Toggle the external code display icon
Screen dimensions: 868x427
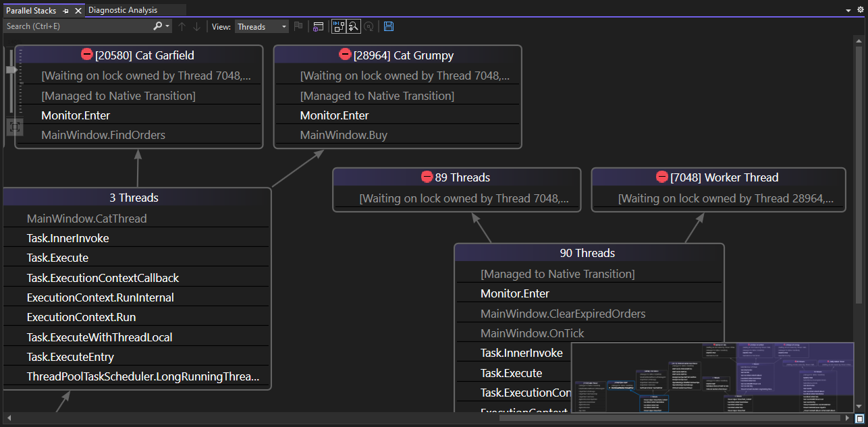(x=319, y=26)
